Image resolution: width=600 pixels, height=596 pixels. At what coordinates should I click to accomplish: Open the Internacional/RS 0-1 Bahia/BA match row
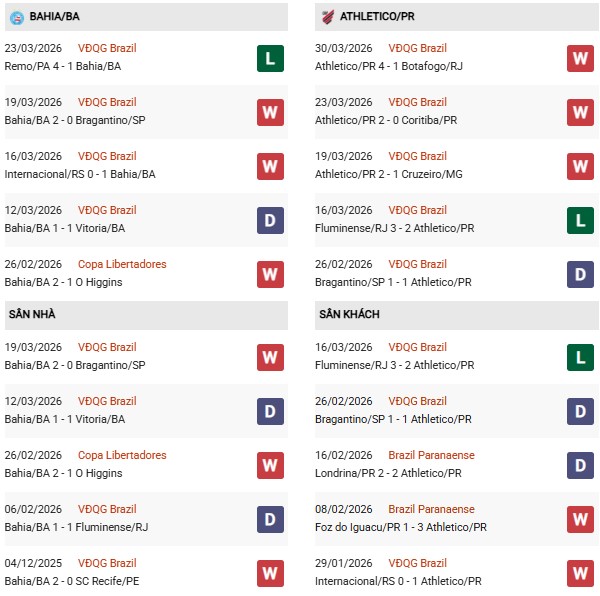(80, 174)
